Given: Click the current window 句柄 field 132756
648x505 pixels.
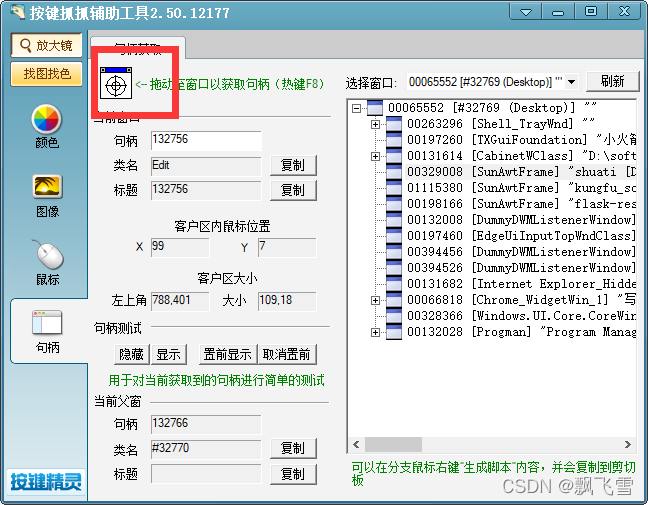Looking at the screenshot, I should click(x=206, y=141).
